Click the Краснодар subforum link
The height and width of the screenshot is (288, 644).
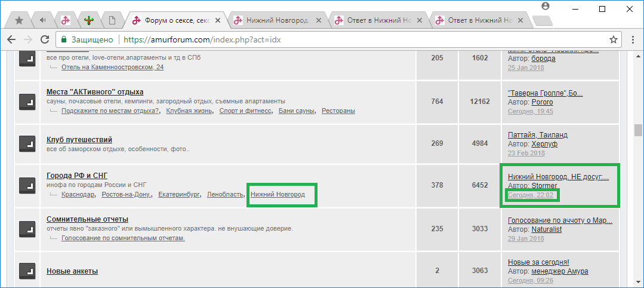point(78,195)
